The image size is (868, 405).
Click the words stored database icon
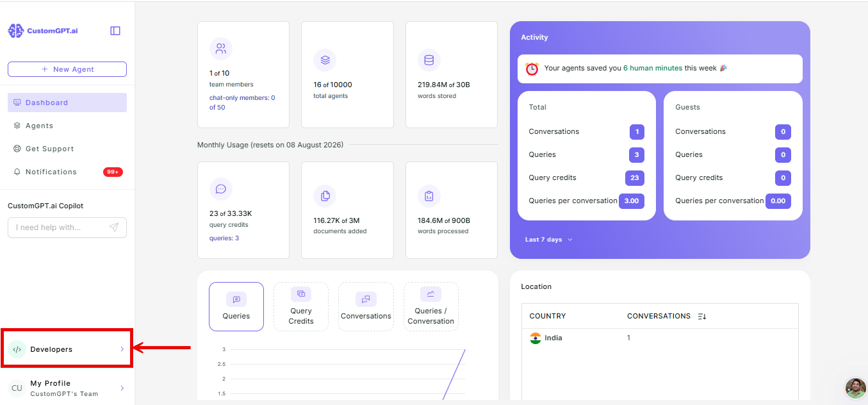pos(429,60)
